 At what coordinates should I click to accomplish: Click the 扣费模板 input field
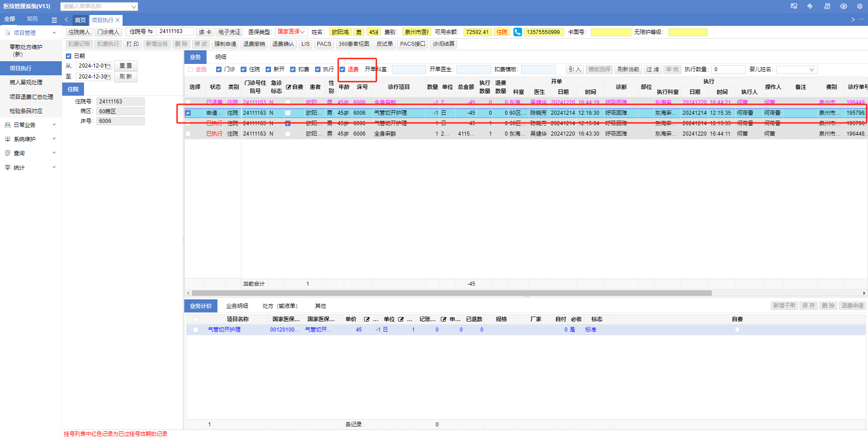pos(538,70)
